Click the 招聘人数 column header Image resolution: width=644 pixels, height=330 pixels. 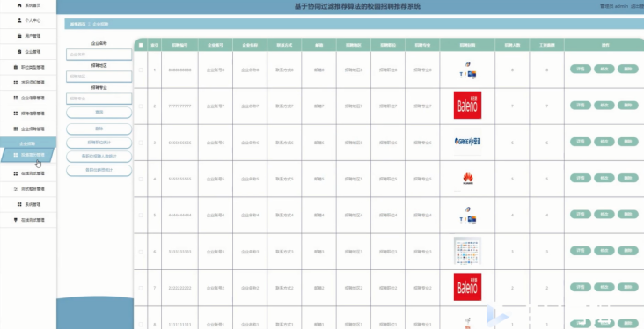512,45
